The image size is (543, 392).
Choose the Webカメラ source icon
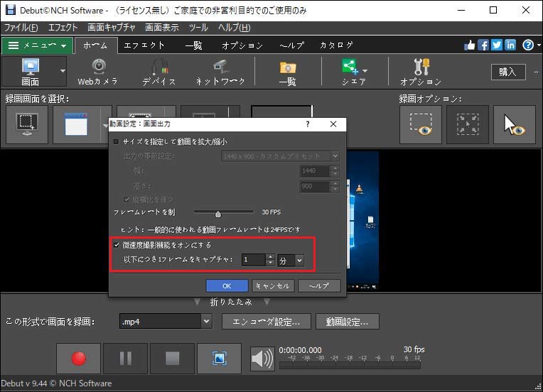pyautogui.click(x=98, y=72)
